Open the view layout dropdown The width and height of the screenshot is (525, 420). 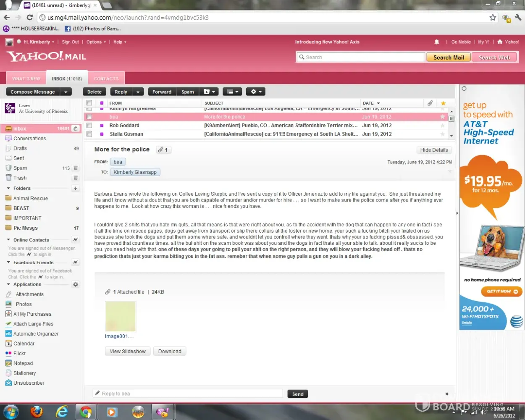click(232, 92)
